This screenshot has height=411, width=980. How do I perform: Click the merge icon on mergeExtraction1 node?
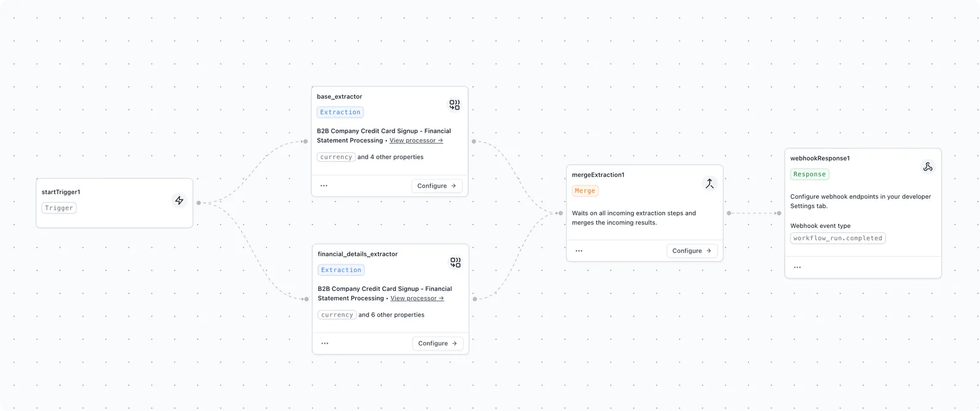coord(709,183)
